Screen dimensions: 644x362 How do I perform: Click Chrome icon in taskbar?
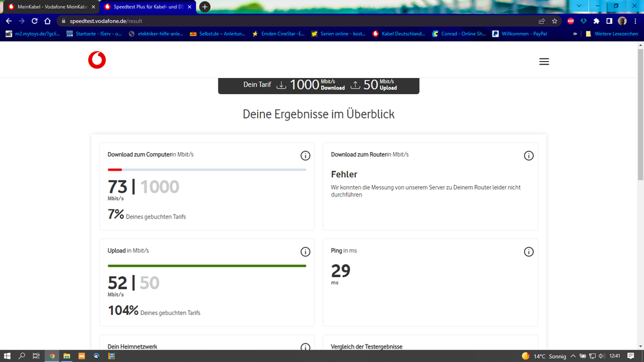point(52,356)
